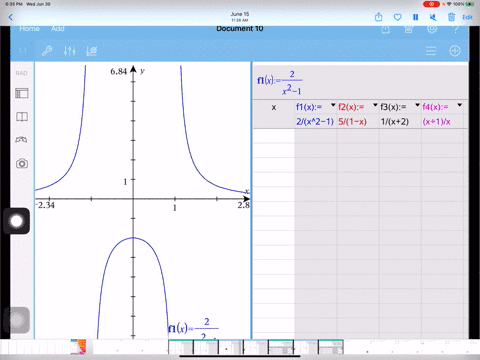Select page tab 1.1
480x360 pixels.
[x=22, y=51]
